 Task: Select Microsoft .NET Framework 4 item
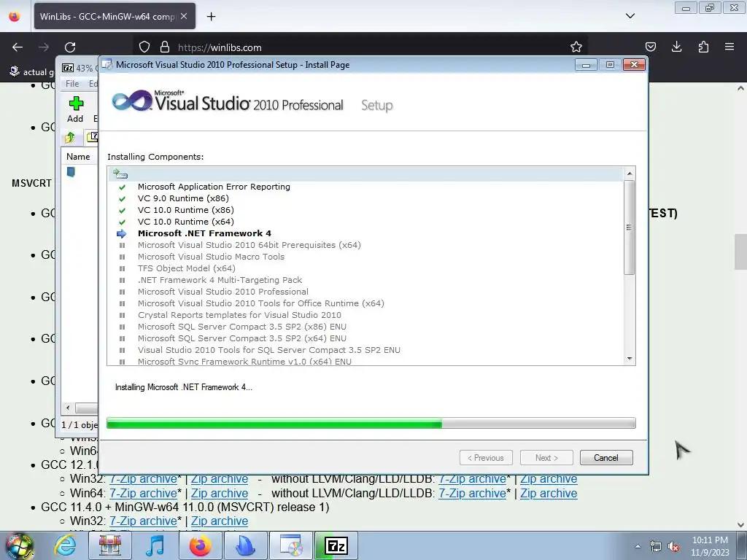(204, 233)
